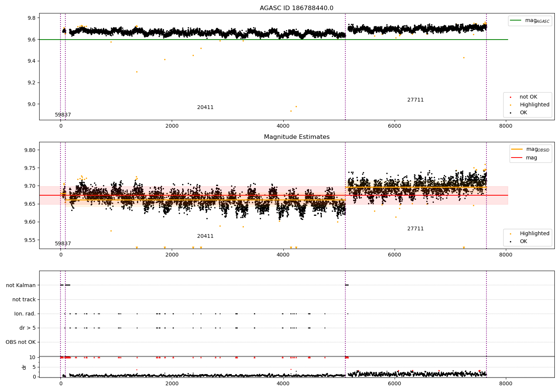This screenshot has width=560, height=392.
Task: Click the x-axis tick '2000' under the top panel
Action: click(172, 126)
